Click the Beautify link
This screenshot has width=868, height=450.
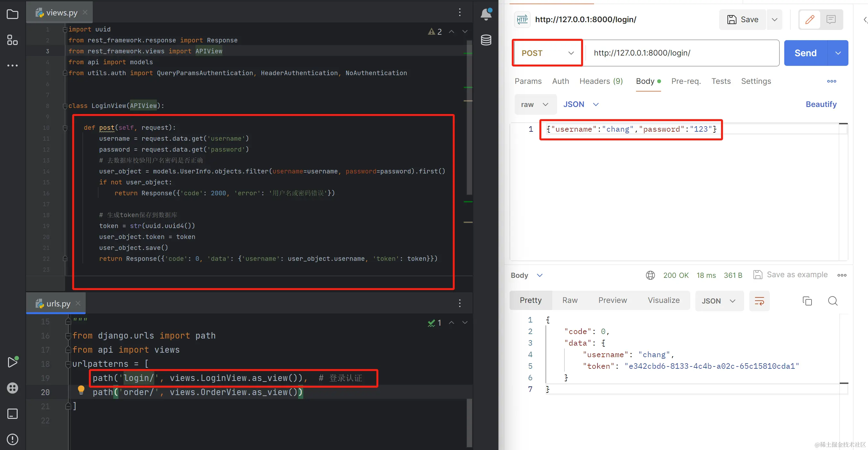pos(821,105)
